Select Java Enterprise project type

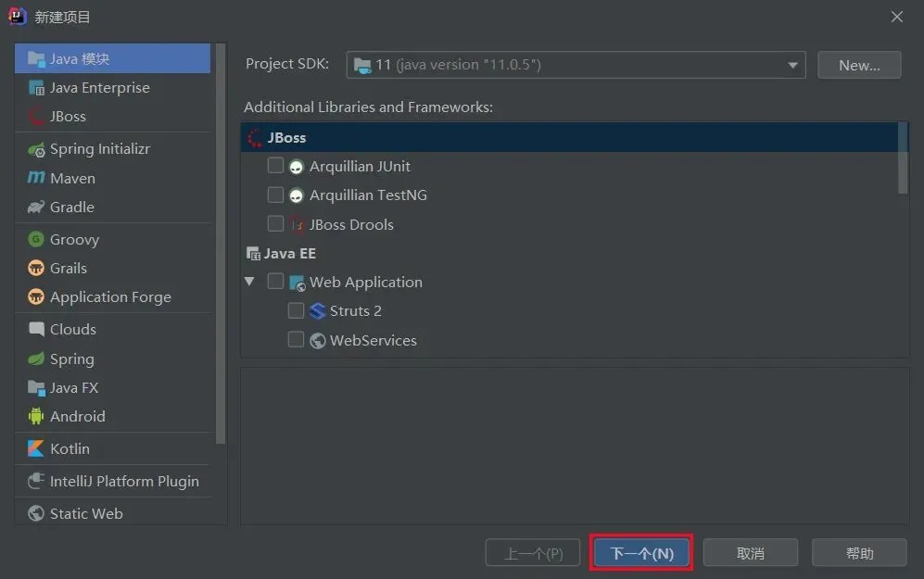pos(112,88)
